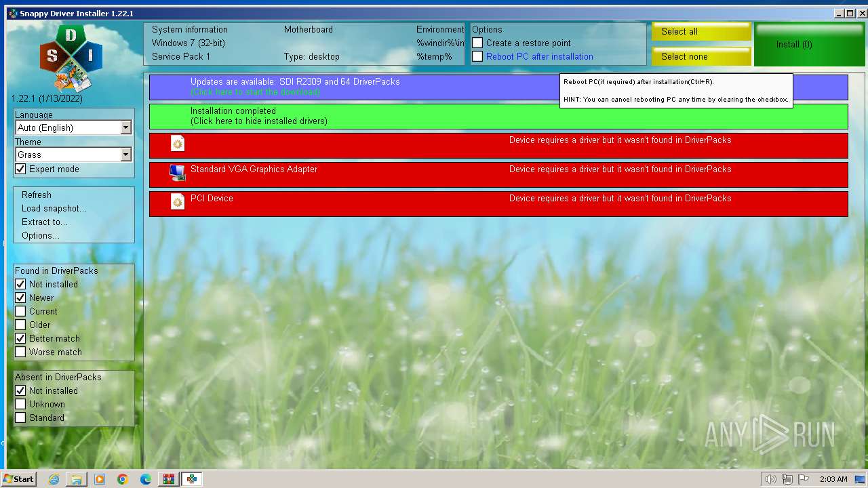Enable the Older filter checkbox
Screen dimensions: 868x488
click(20, 325)
